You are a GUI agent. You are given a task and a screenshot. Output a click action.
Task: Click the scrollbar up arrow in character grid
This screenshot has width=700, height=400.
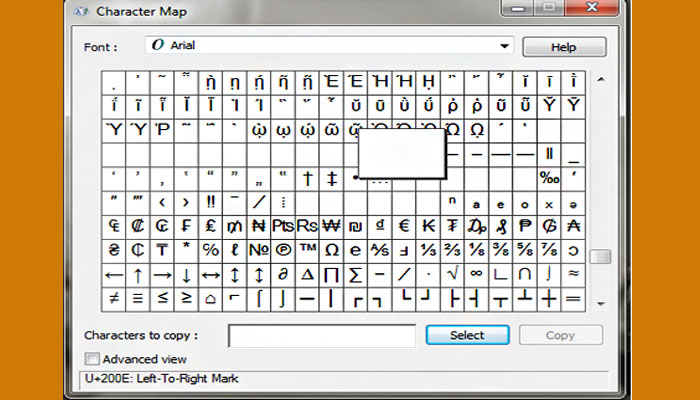[x=600, y=80]
